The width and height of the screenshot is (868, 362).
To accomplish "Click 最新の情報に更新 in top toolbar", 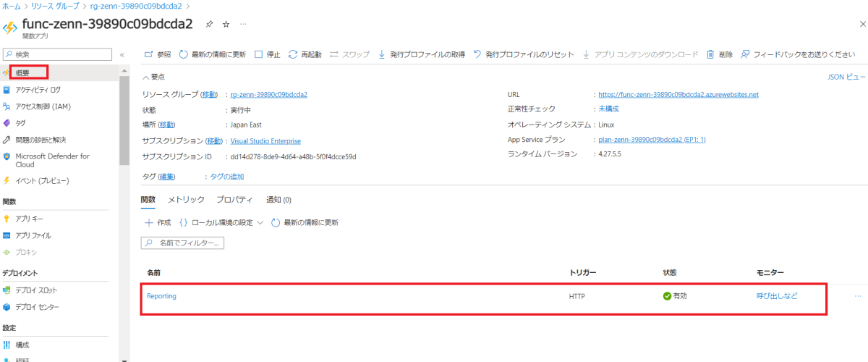I will 212,54.
